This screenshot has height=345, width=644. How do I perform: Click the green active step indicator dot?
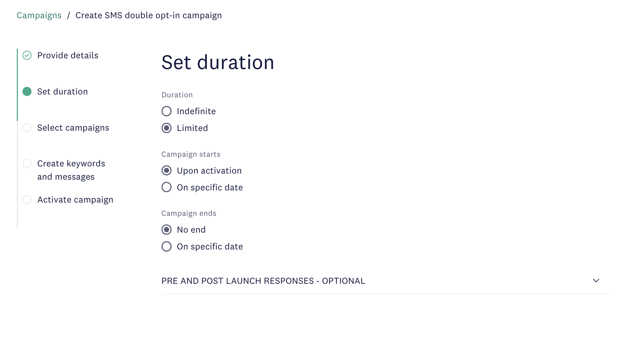pos(27,92)
